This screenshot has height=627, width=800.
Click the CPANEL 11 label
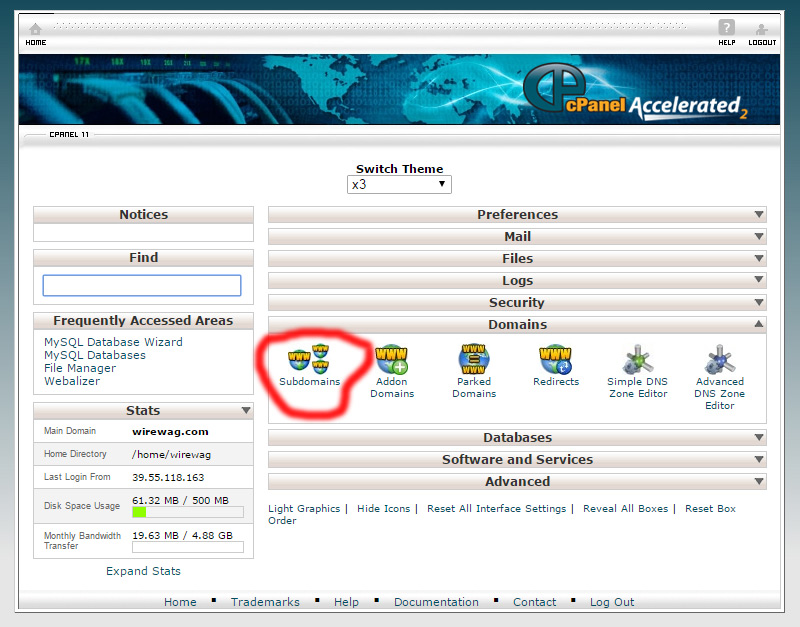[x=69, y=135]
